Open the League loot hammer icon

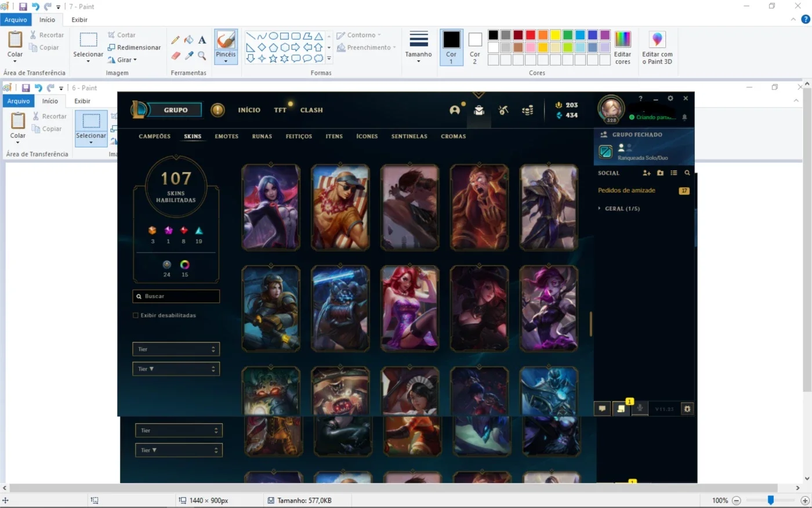click(x=503, y=110)
